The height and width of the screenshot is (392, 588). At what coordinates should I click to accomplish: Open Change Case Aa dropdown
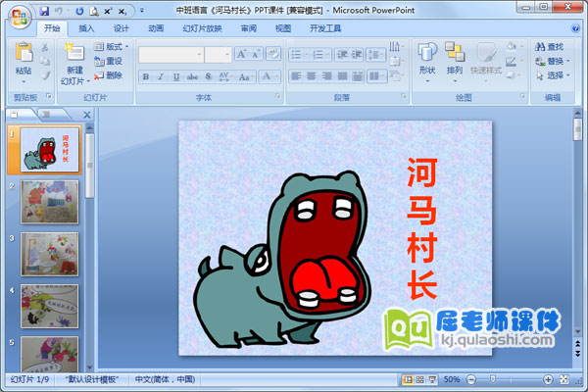(x=246, y=76)
